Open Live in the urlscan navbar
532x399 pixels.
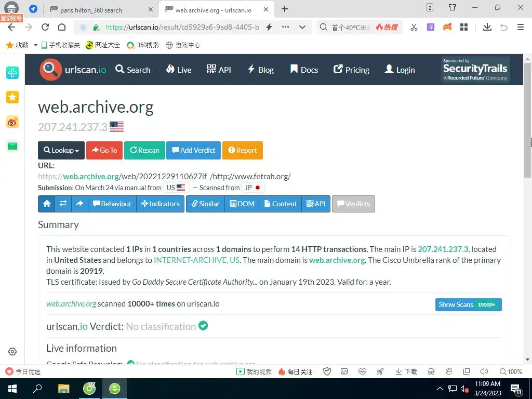click(179, 70)
